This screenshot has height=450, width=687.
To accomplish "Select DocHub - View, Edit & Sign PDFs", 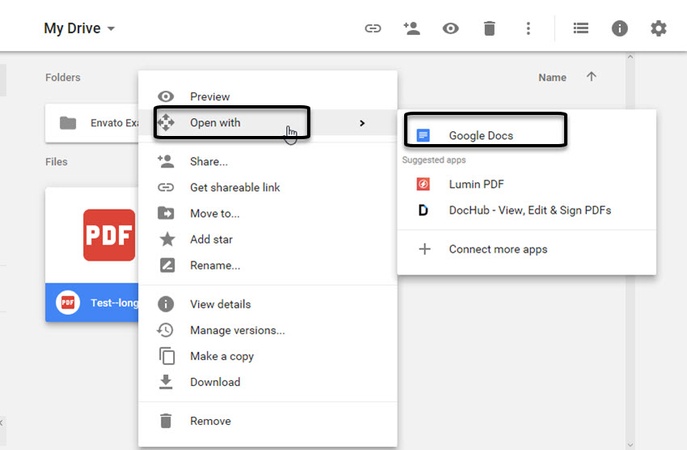I will tap(529, 210).
